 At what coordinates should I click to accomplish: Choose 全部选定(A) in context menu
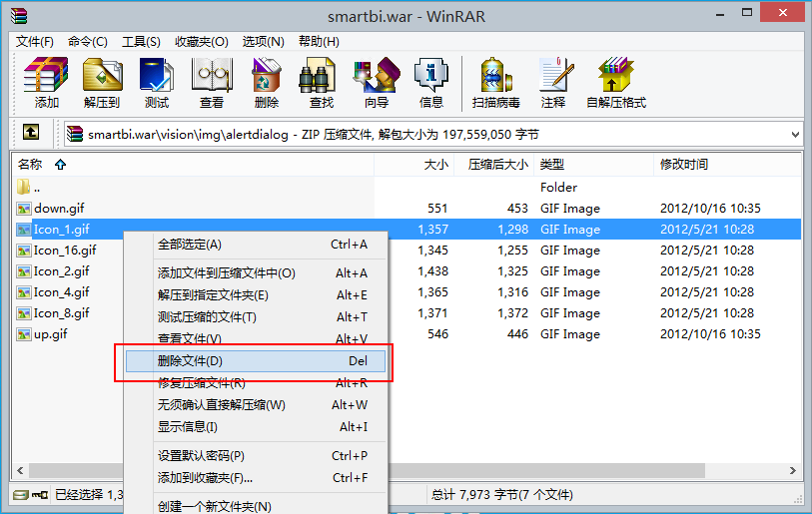(x=256, y=245)
